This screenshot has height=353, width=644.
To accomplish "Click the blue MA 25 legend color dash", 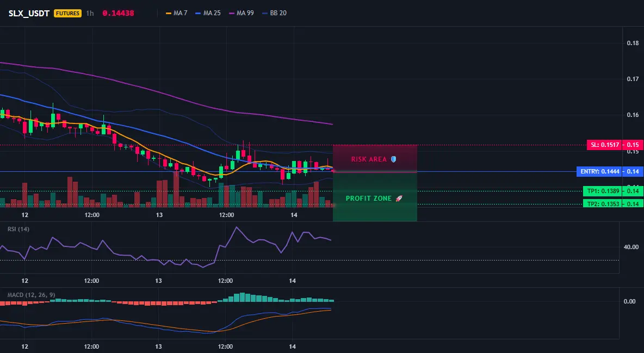I will point(198,13).
